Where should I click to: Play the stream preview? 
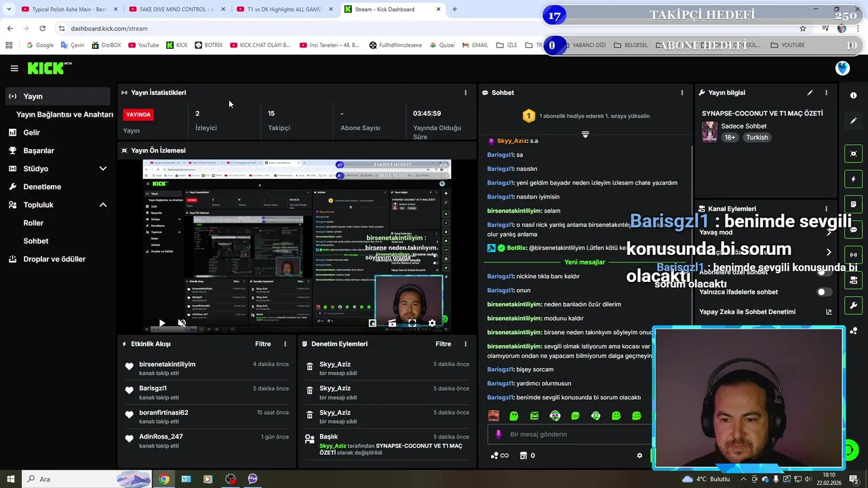click(x=161, y=323)
